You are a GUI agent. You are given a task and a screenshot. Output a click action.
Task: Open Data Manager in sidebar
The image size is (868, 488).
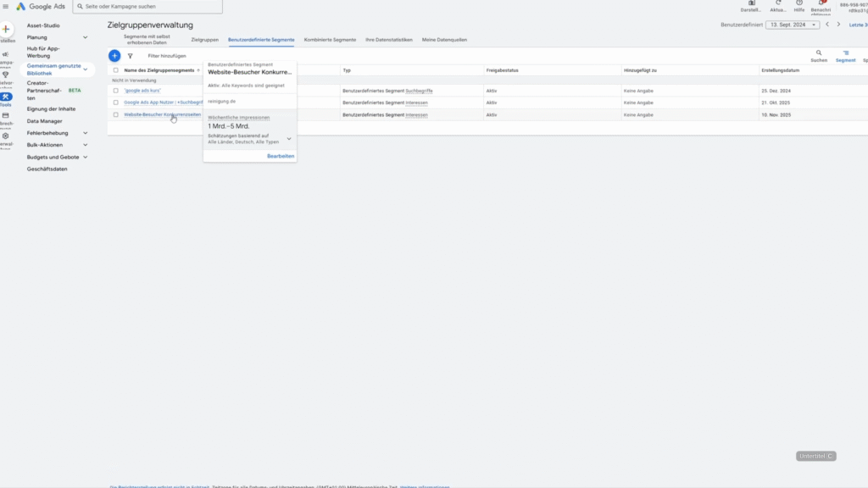tap(44, 121)
